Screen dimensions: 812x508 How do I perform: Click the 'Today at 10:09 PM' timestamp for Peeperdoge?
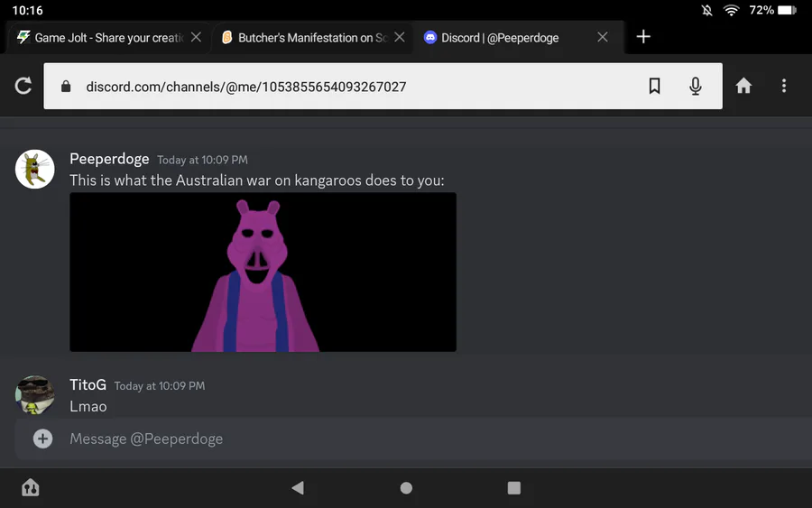pyautogui.click(x=202, y=160)
